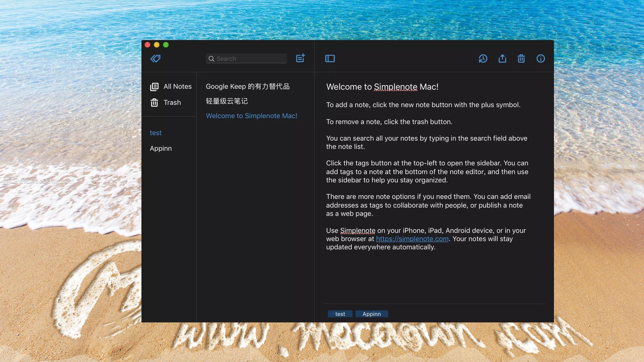Toggle the note list panel icon
Viewport: 644px width, 362px height.
click(x=330, y=59)
